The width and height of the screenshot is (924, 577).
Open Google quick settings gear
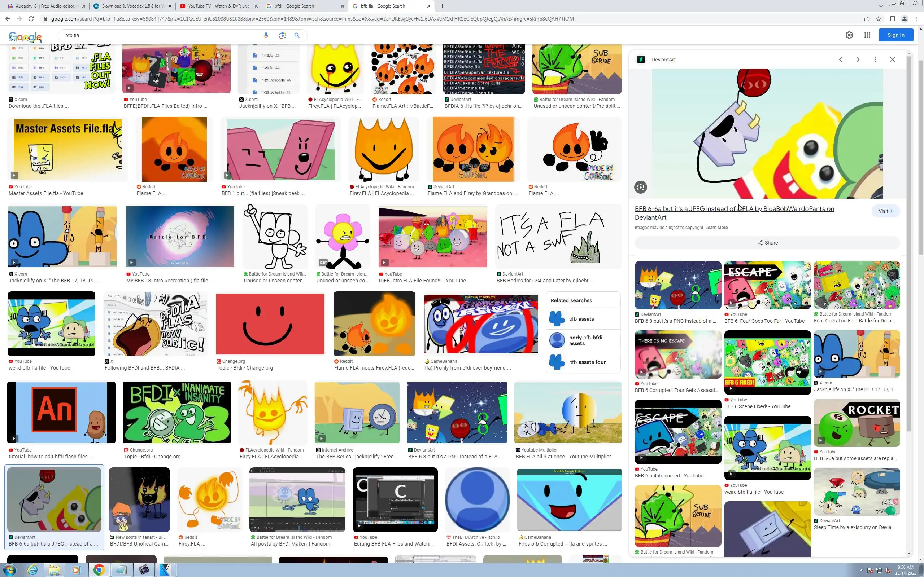[849, 35]
